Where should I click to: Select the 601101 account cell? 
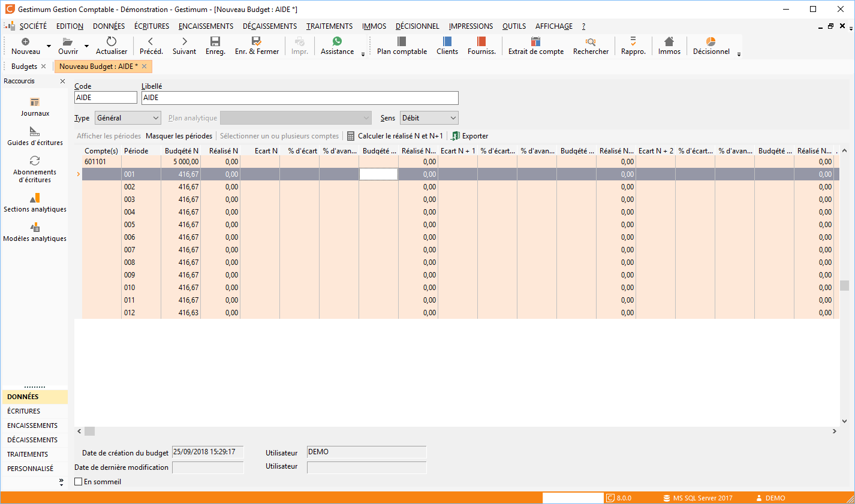tap(101, 162)
